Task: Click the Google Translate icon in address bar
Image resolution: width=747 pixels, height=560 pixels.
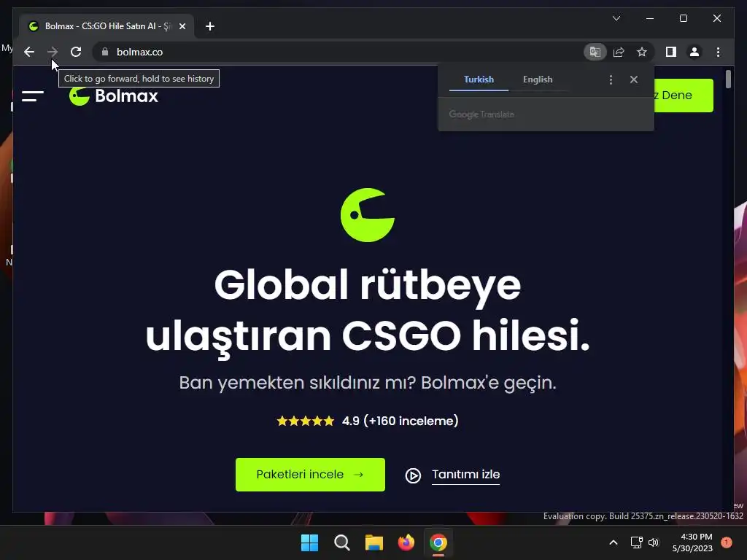Action: tap(595, 52)
